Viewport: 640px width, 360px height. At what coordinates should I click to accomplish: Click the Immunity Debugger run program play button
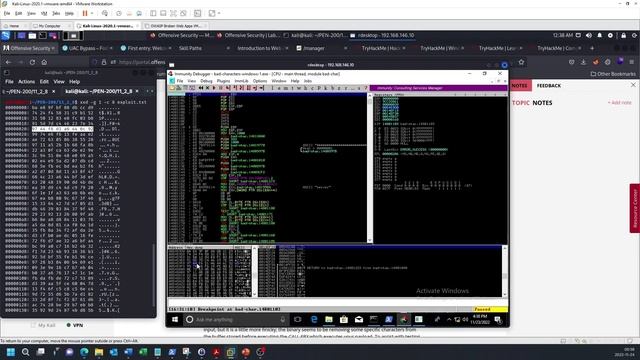[x=214, y=88]
